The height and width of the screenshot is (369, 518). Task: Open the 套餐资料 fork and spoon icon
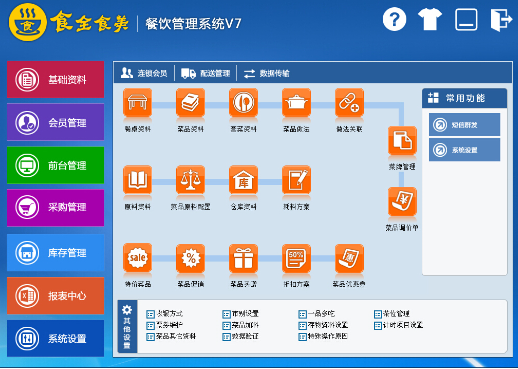pyautogui.click(x=243, y=103)
